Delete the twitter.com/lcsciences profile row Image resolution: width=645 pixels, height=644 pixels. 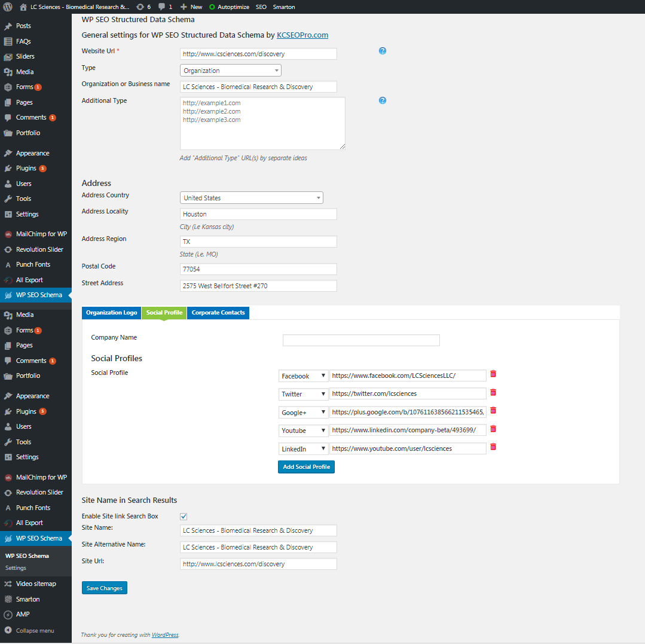click(493, 393)
